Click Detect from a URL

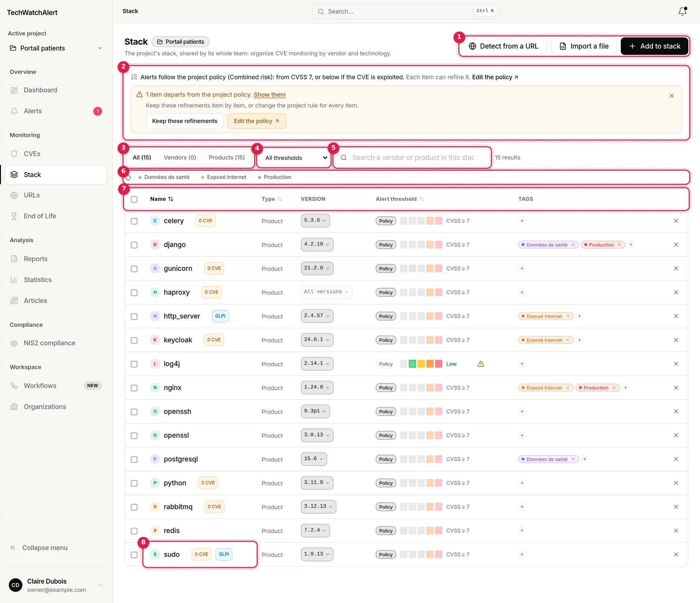click(503, 46)
